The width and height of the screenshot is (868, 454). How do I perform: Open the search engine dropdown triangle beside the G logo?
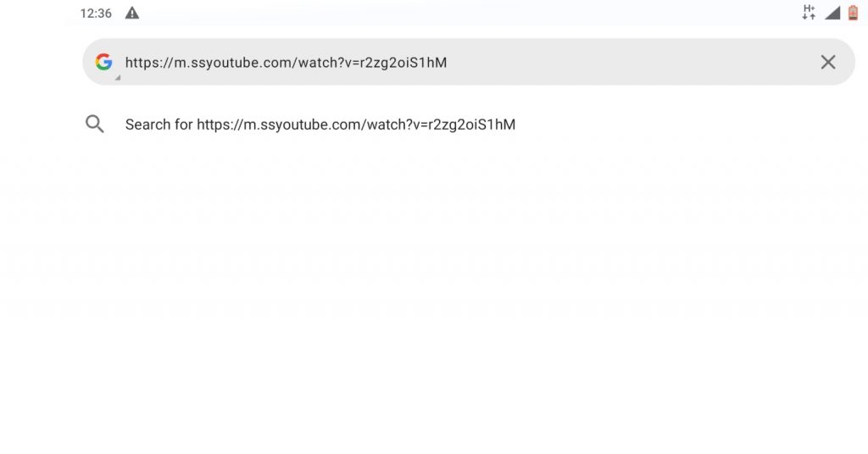click(x=117, y=78)
